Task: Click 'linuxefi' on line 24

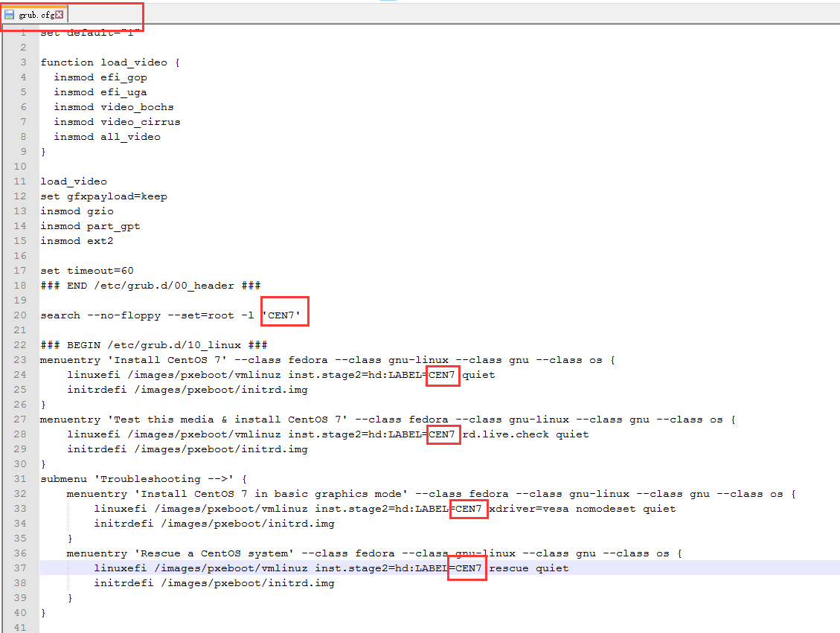Action: (x=93, y=375)
